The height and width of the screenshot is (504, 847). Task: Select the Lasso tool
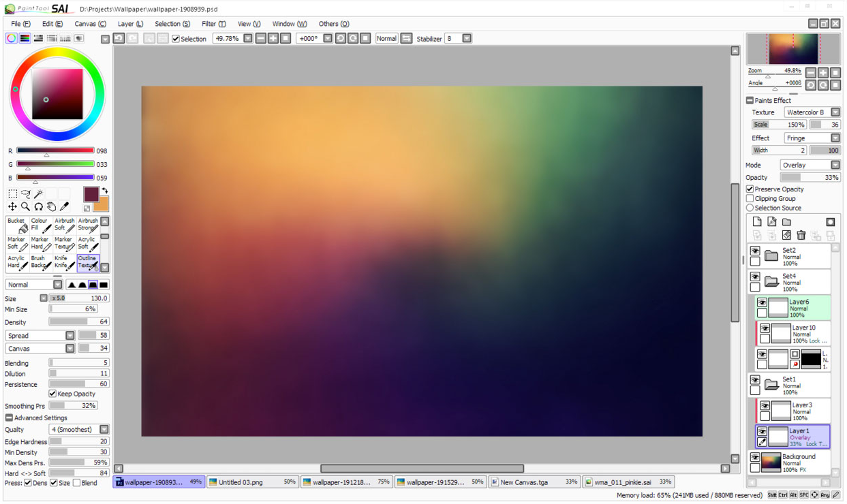(25, 194)
